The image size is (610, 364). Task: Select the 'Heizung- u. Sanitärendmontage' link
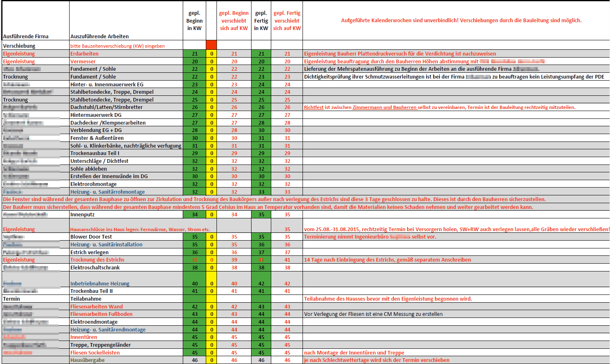108,330
